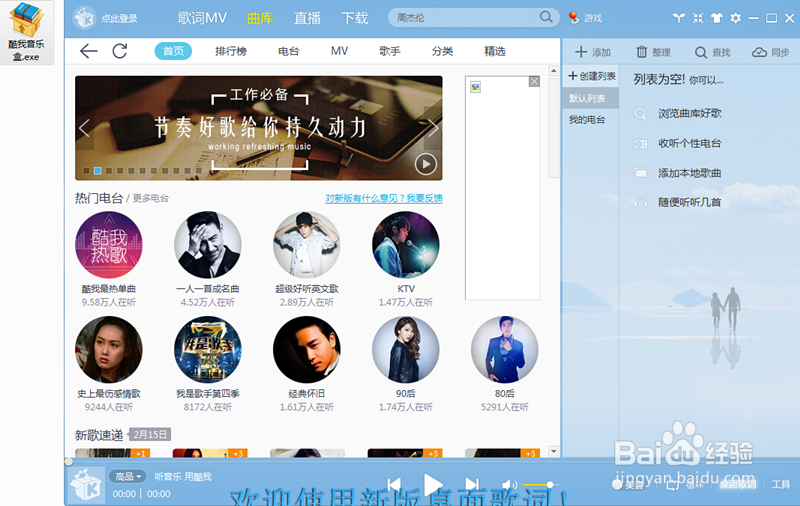This screenshot has height=506, width=800.
Task: Open 更多电台 link
Action: (x=151, y=198)
